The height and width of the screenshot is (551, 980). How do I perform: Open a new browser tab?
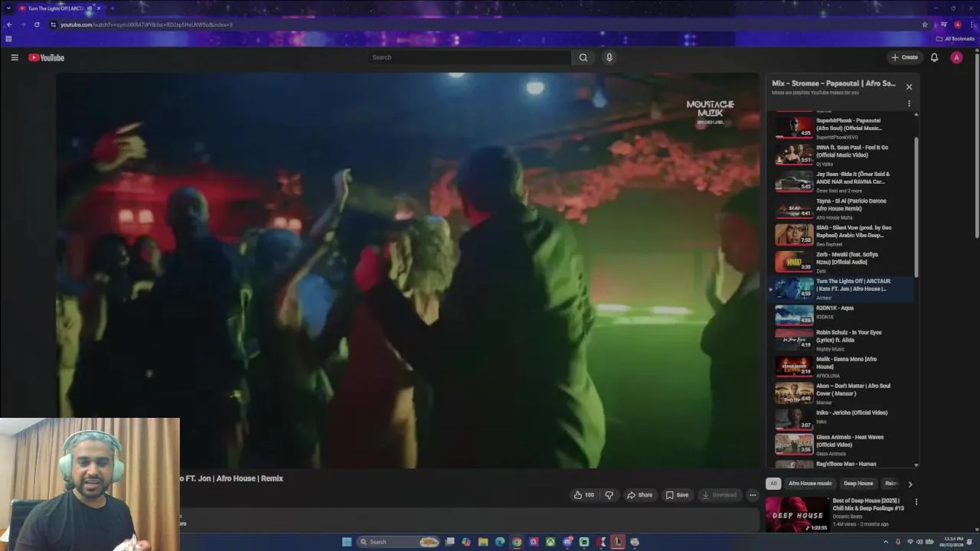coord(113,8)
